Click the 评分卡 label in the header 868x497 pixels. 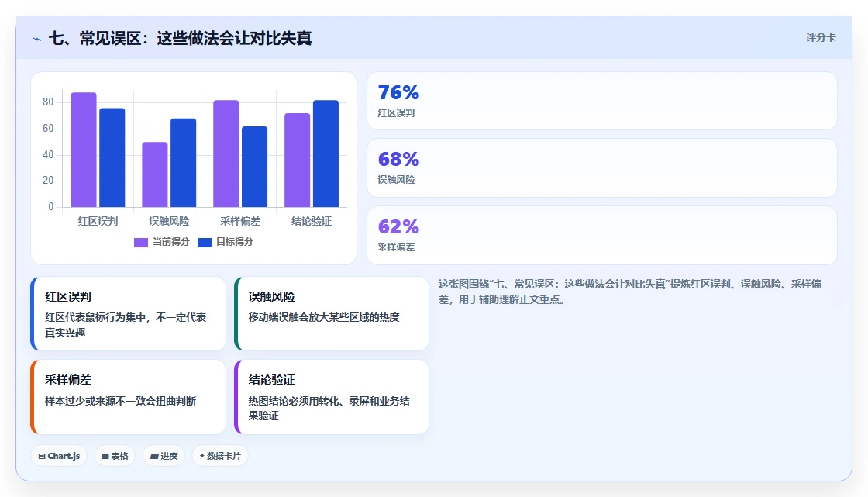coord(821,37)
